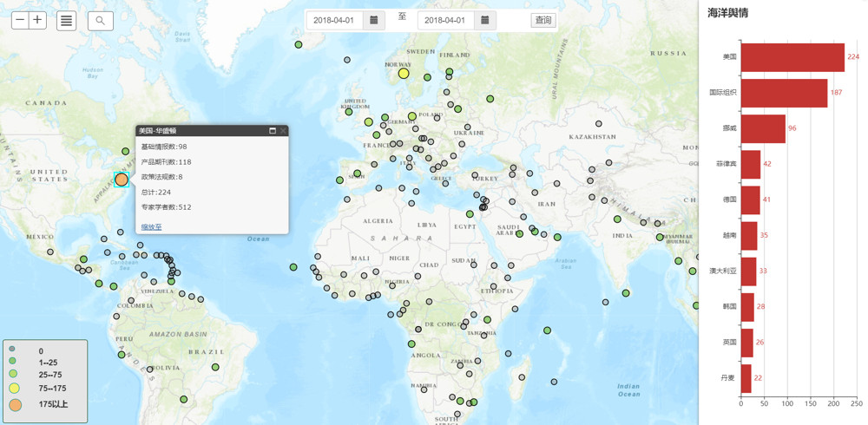Screen dimensions: 868x425
Task: Open the start date calendar picker
Action: (374, 21)
